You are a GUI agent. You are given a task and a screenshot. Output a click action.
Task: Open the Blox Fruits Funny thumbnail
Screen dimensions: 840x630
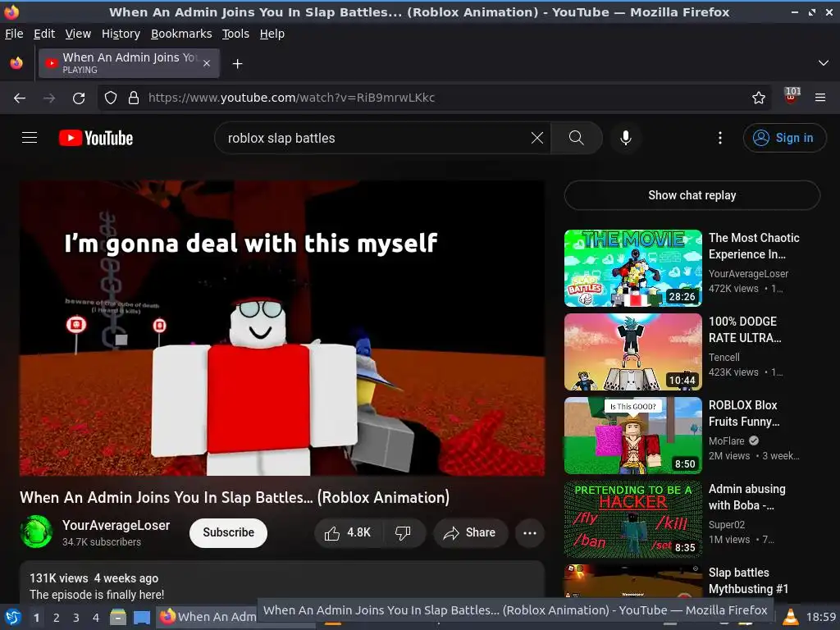[x=632, y=436]
